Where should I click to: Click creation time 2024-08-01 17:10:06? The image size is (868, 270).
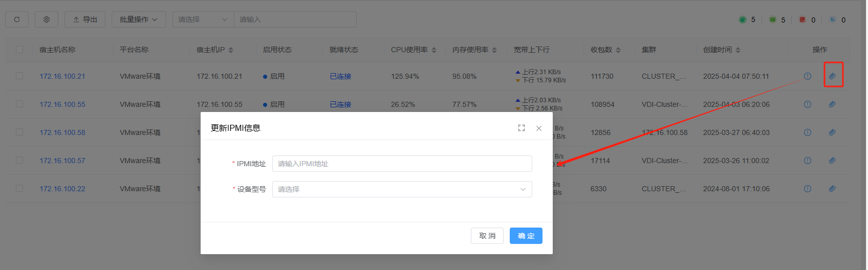736,189
